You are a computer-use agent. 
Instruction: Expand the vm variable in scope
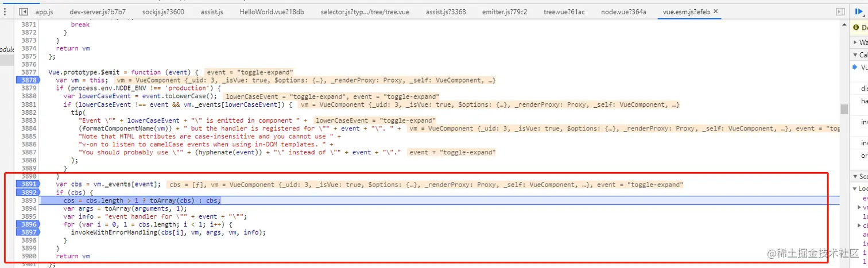(x=860, y=207)
